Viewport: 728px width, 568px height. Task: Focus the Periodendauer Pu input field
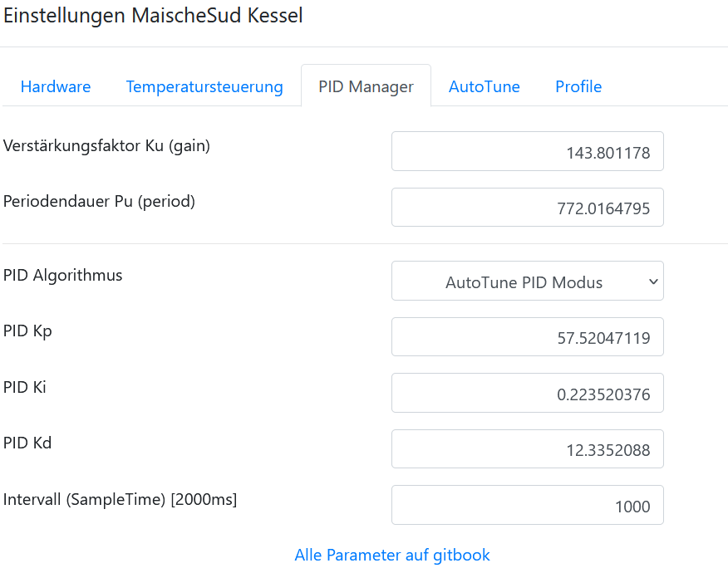tap(528, 208)
